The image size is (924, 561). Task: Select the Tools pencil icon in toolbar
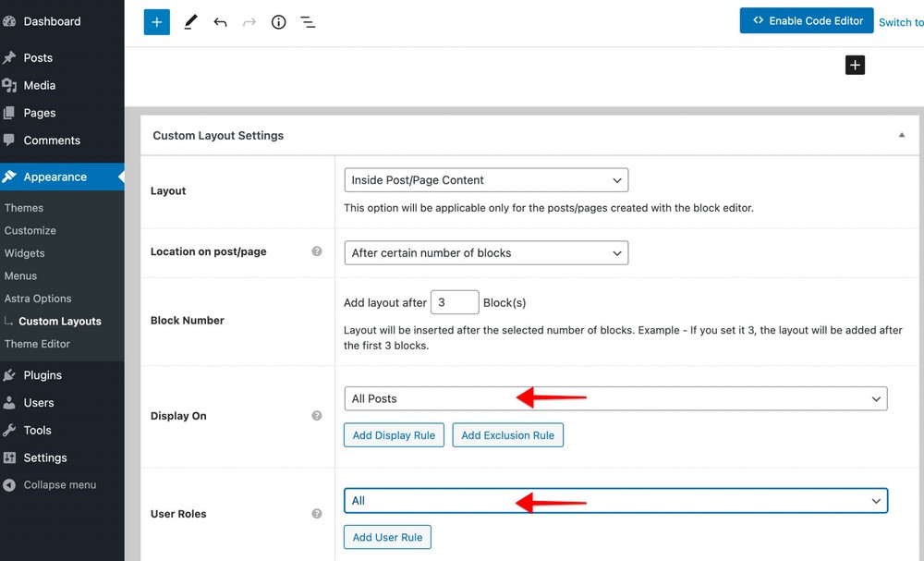(190, 21)
